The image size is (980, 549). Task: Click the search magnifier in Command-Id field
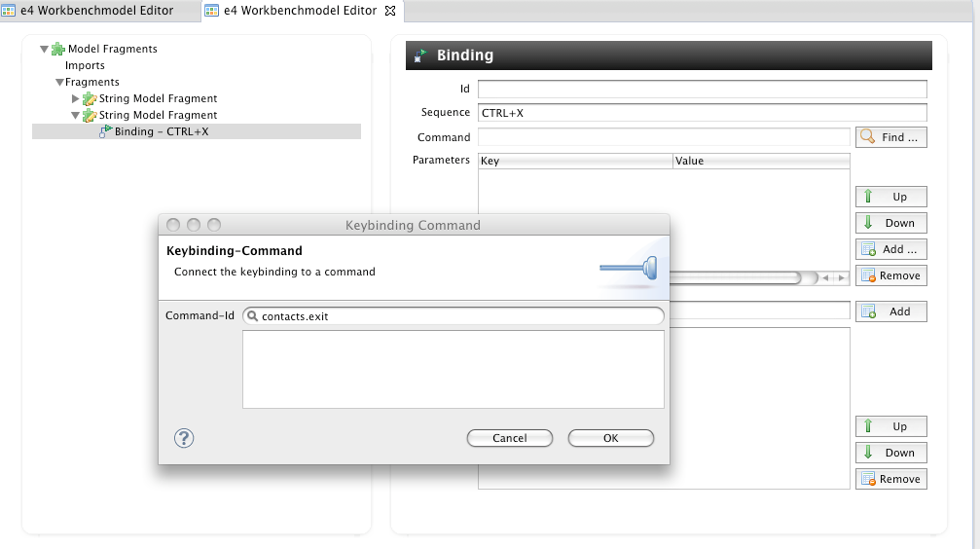252,316
